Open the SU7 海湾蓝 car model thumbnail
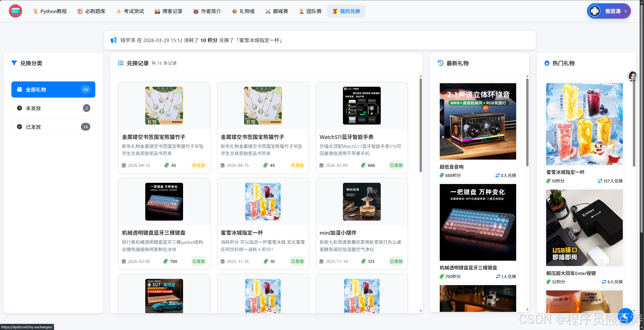The width and height of the screenshot is (644, 330). 164,296
